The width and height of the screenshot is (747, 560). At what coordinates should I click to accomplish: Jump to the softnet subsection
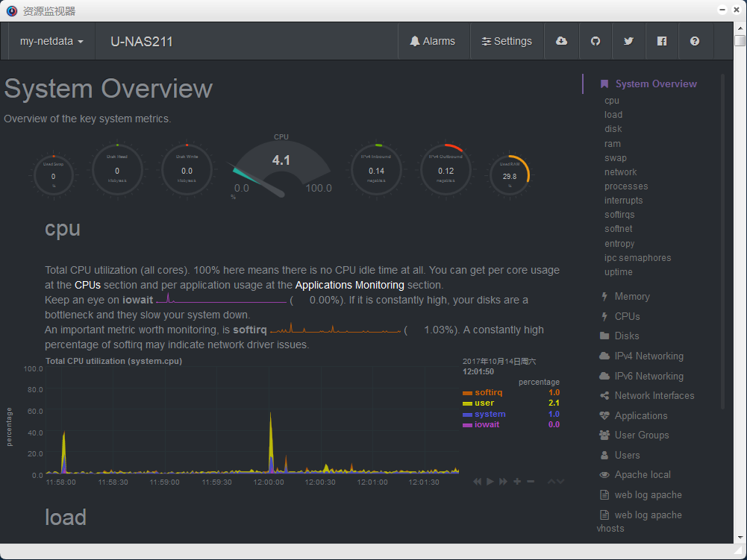coord(619,229)
